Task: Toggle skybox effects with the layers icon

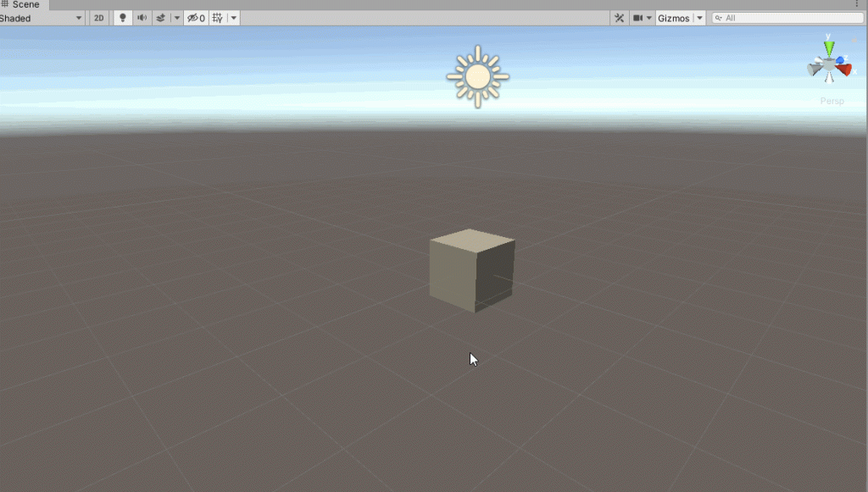Action: pos(161,17)
